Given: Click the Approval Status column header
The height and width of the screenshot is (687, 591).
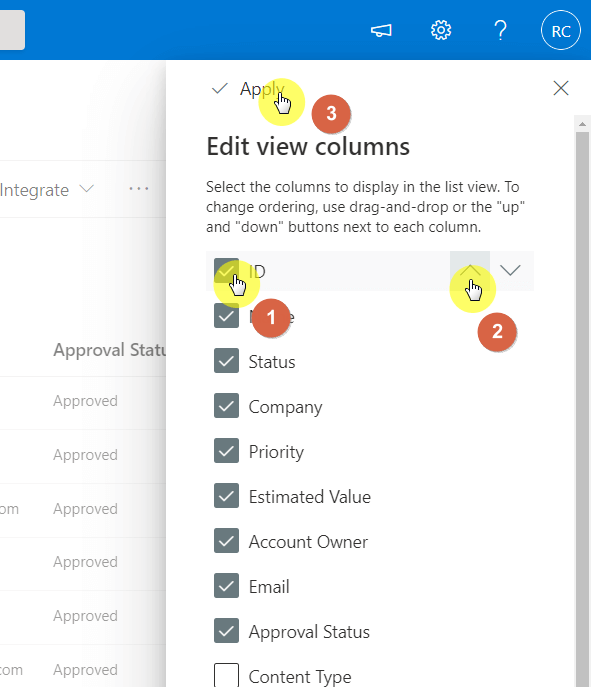Looking at the screenshot, I should pyautogui.click(x=110, y=350).
